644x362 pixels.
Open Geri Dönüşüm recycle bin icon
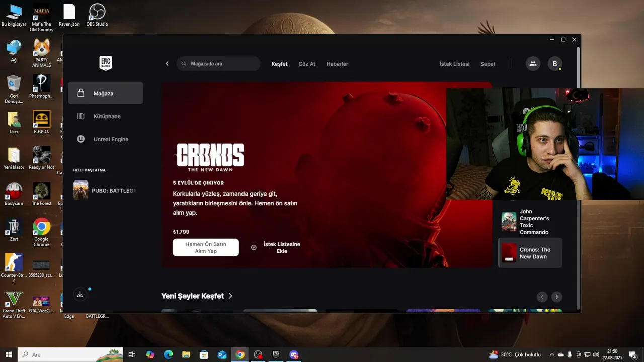tap(14, 89)
